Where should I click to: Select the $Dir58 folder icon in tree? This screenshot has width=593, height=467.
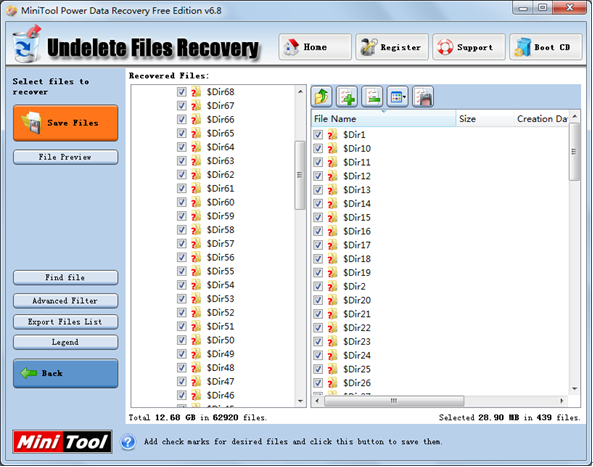196,230
